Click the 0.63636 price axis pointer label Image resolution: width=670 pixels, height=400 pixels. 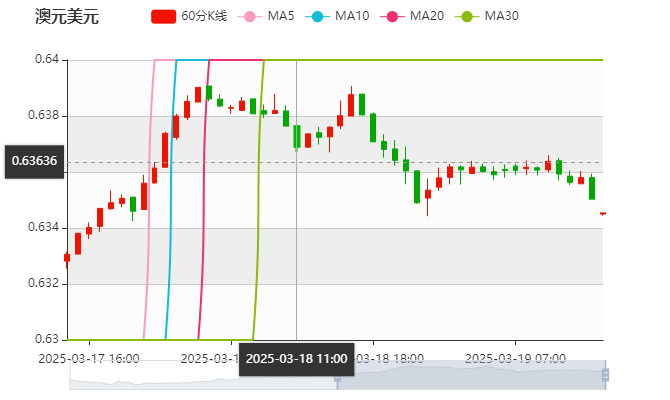[x=34, y=160]
